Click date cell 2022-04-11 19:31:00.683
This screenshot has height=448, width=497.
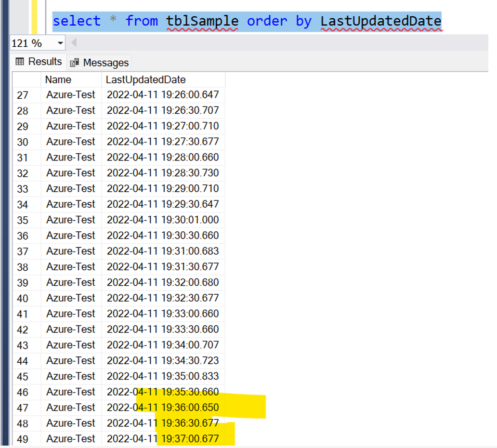(163, 251)
